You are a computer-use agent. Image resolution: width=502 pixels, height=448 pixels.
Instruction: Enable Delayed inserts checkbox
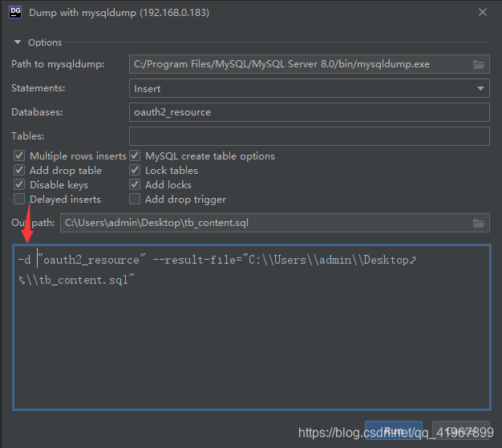point(19,199)
